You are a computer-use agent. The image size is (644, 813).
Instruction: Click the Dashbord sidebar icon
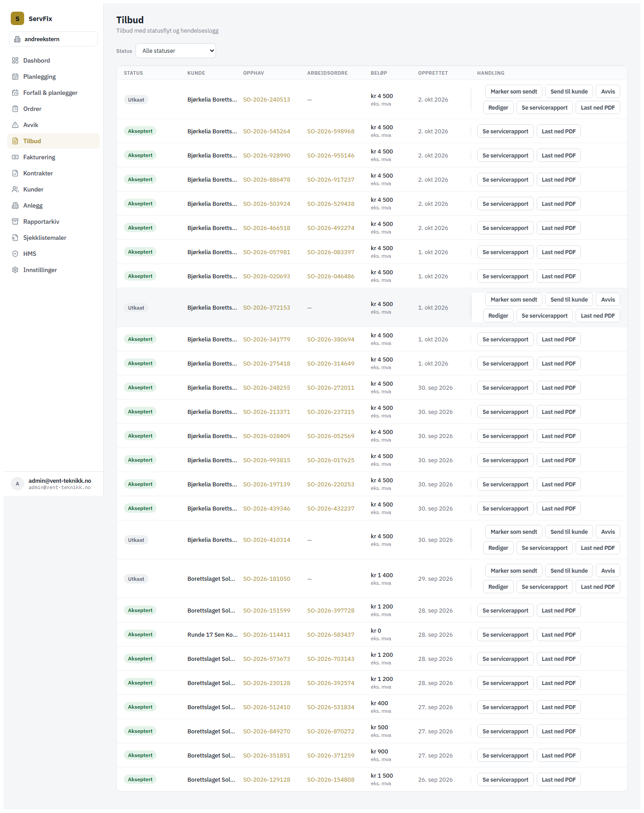[x=15, y=60]
